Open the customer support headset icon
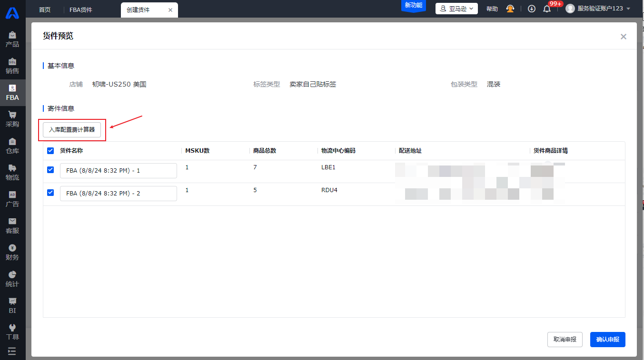 (510, 9)
